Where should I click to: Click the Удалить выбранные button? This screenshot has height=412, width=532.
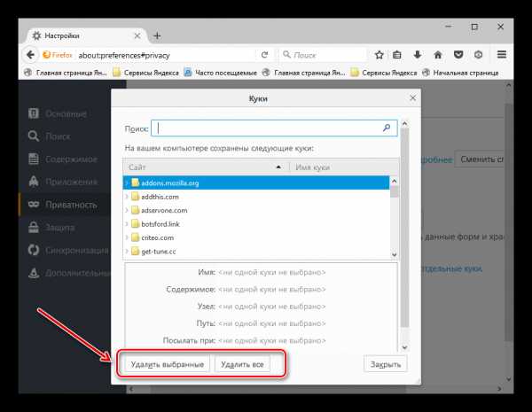pos(167,364)
